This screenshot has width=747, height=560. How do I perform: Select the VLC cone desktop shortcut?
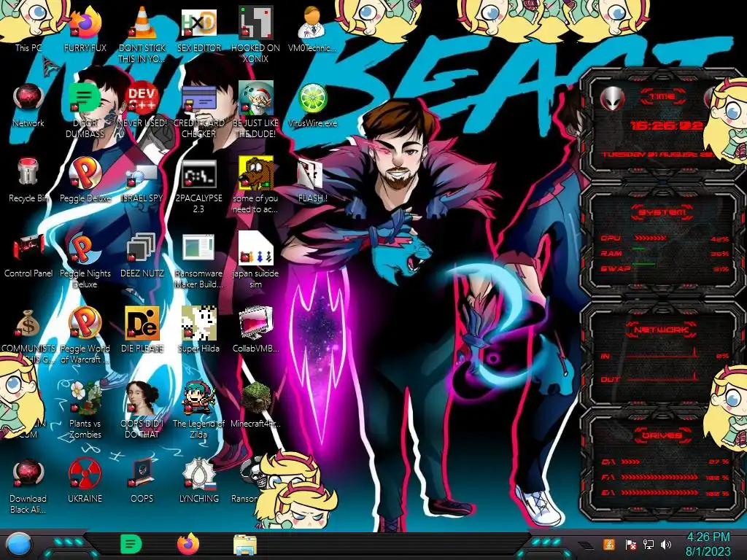142,34
